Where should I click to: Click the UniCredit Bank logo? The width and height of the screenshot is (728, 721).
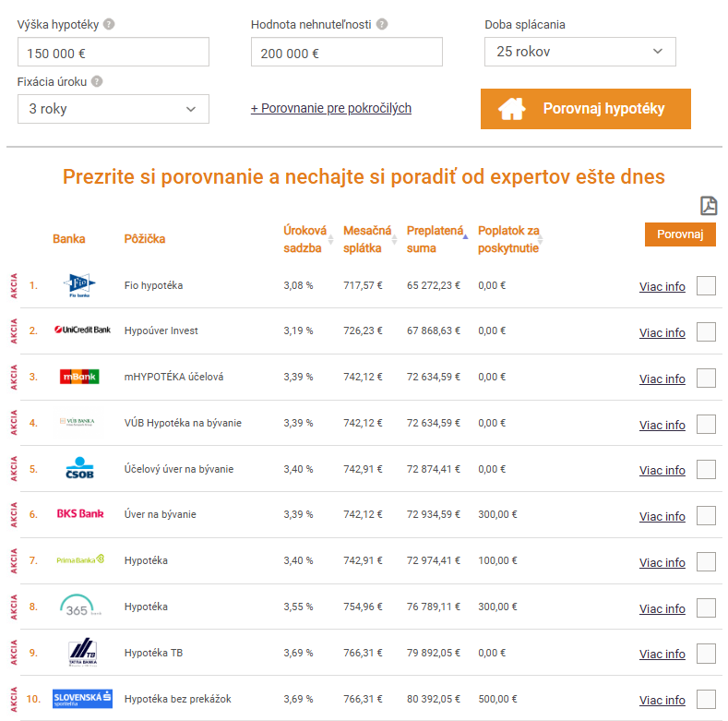point(81,330)
